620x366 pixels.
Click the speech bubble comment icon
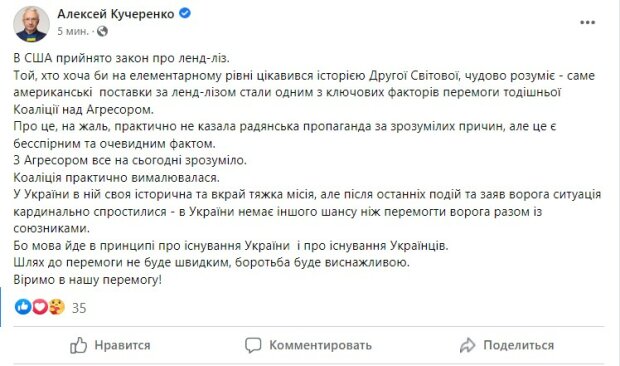tap(253, 345)
